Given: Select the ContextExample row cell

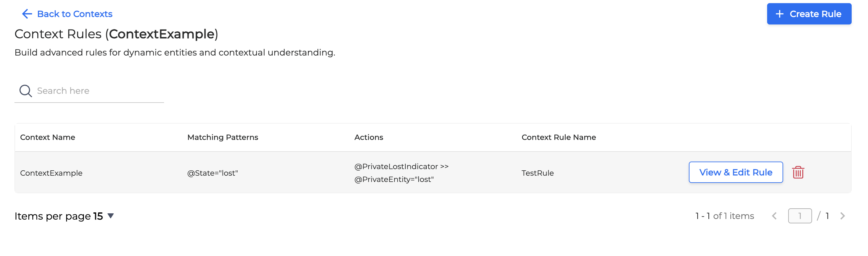Looking at the screenshot, I should 51,173.
